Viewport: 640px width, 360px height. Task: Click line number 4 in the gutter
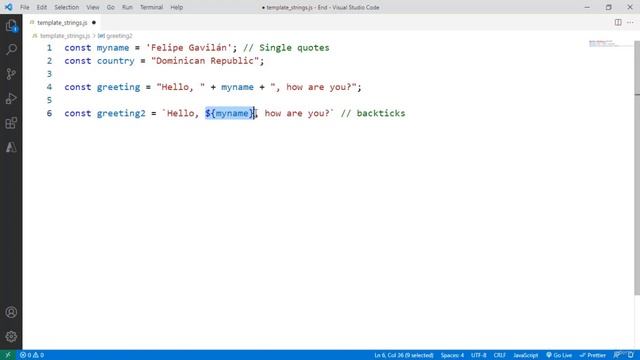49,87
